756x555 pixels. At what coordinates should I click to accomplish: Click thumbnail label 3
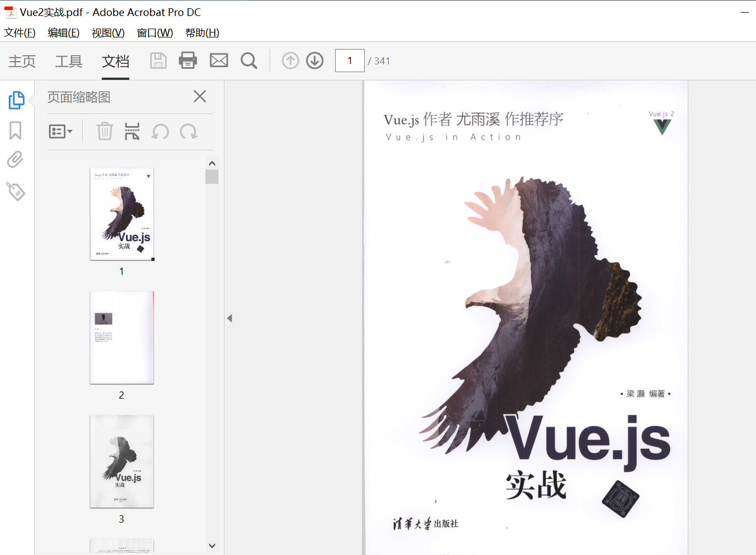(x=122, y=519)
